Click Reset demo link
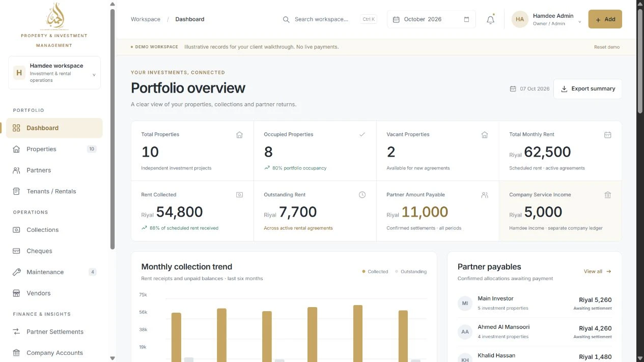This screenshot has width=644, height=362. click(607, 47)
